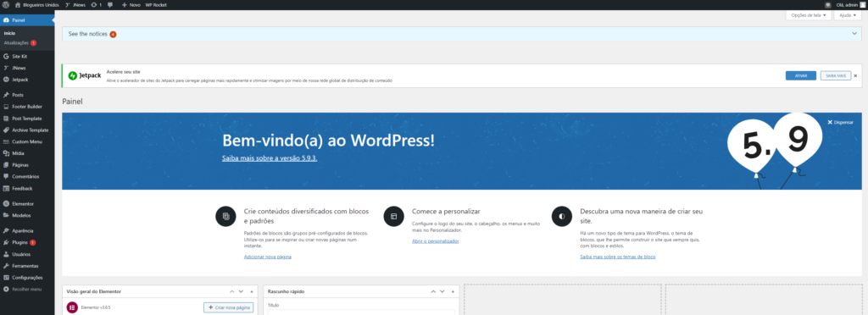868x315 pixels.
Task: Follow the Adicionar nova página link
Action: pos(267,257)
